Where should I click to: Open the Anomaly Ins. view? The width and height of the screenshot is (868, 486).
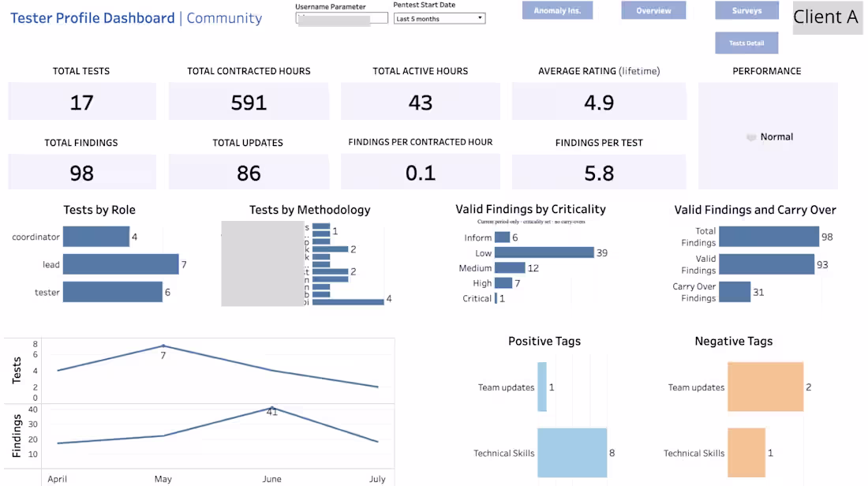557,10
